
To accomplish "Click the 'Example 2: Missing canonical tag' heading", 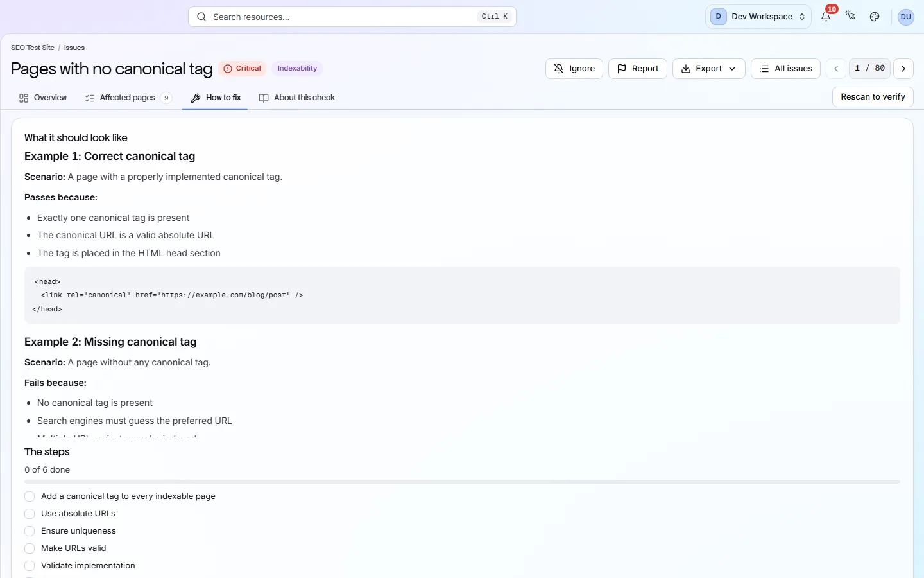I will pyautogui.click(x=110, y=342).
